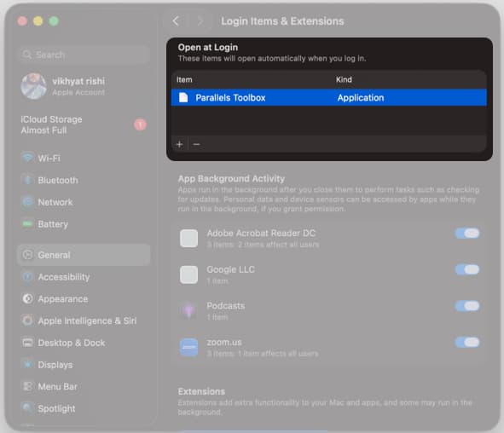The width and height of the screenshot is (504, 433).
Task: Open Wi-Fi settings
Action: point(84,158)
